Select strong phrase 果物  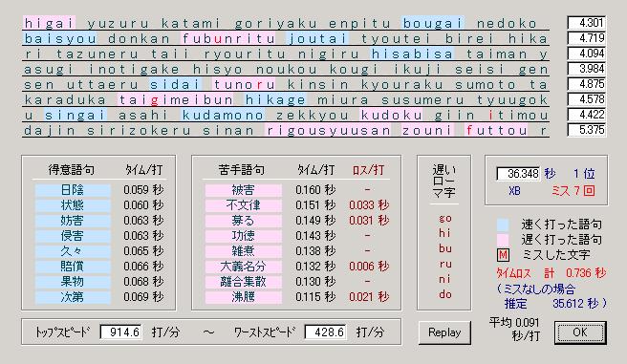(x=73, y=282)
